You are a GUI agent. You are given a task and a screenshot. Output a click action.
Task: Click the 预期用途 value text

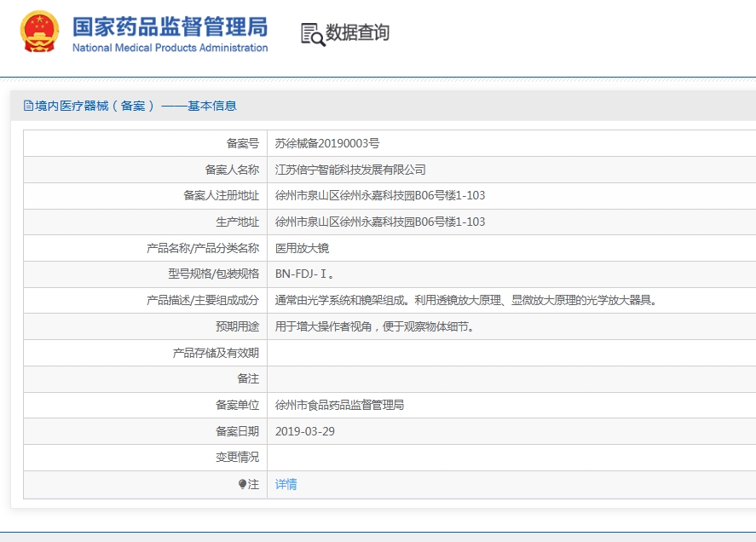375,327
